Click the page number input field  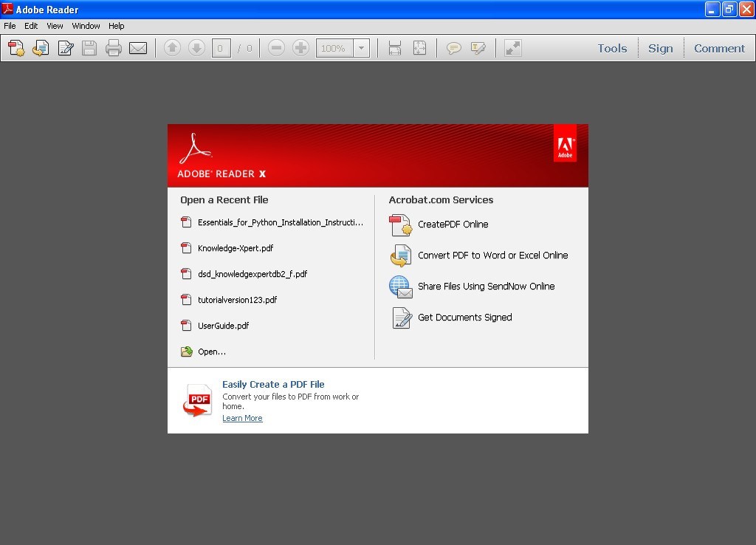221,49
